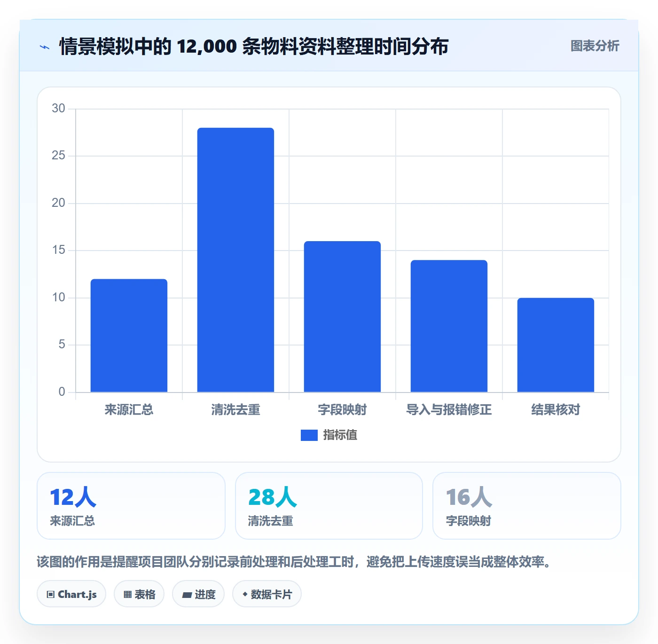Click the 图表分析 label in the header
Screen dimensions: 658x644
595,46
